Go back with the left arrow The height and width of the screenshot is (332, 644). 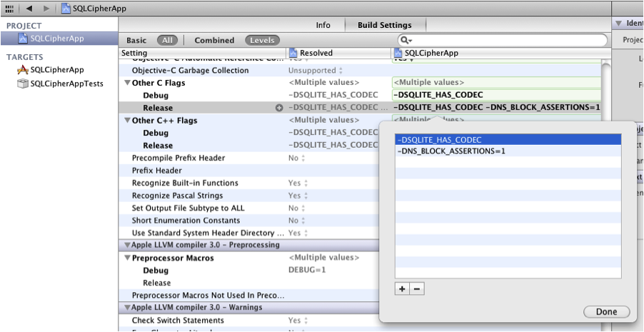pos(29,9)
